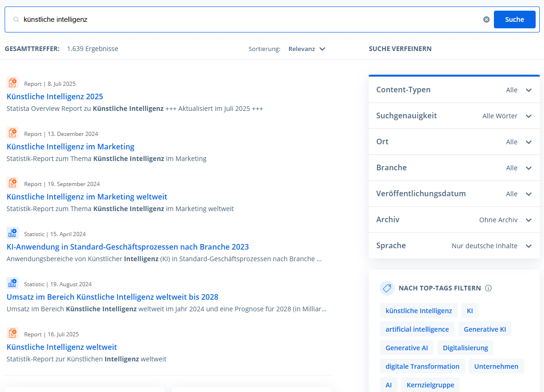
Task: Click the tag icon in top-tags panel
Action: (x=387, y=288)
